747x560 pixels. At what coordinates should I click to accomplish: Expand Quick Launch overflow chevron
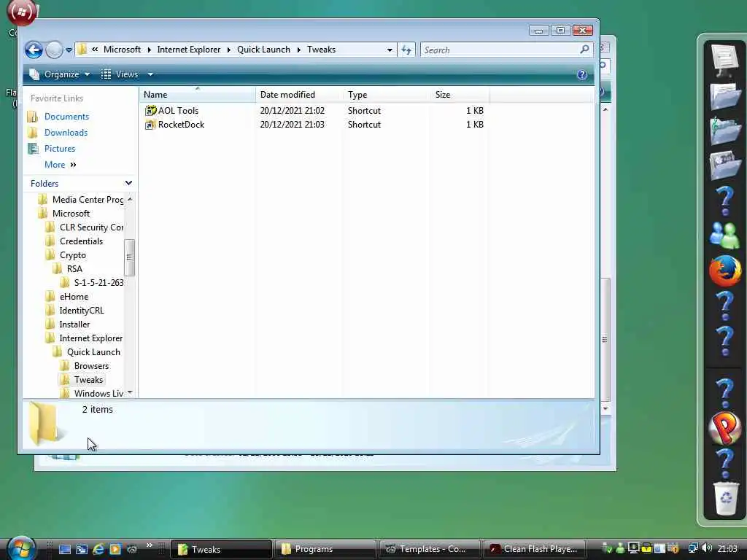click(x=150, y=545)
